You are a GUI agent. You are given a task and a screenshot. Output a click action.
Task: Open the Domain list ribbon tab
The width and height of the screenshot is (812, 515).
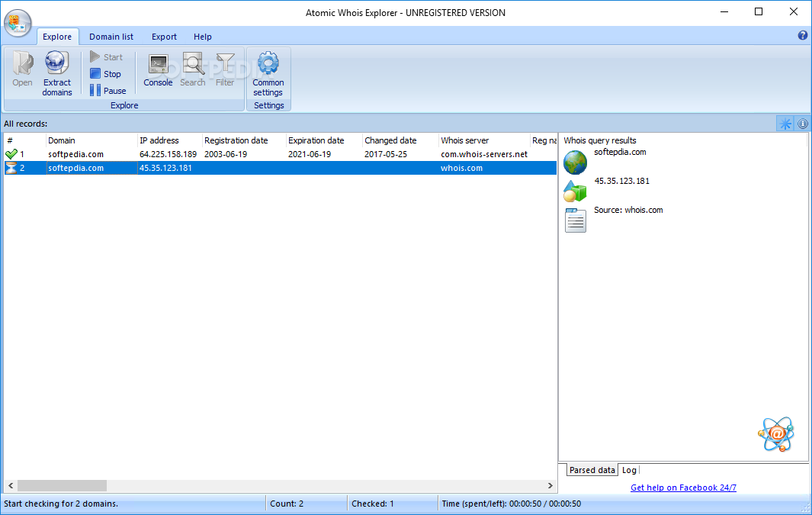pos(111,37)
